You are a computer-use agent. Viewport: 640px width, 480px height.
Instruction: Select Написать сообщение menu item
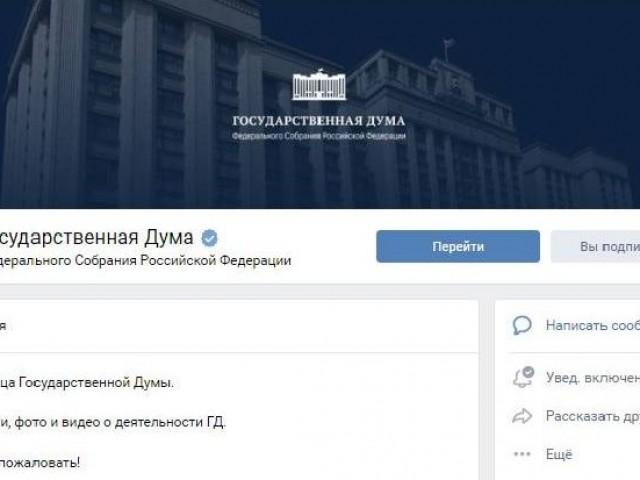coord(593,325)
